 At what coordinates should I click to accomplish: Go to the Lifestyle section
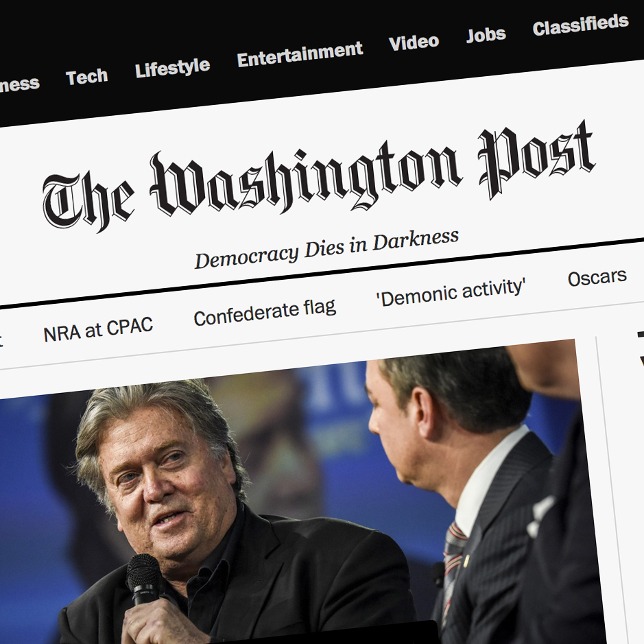coord(173,68)
